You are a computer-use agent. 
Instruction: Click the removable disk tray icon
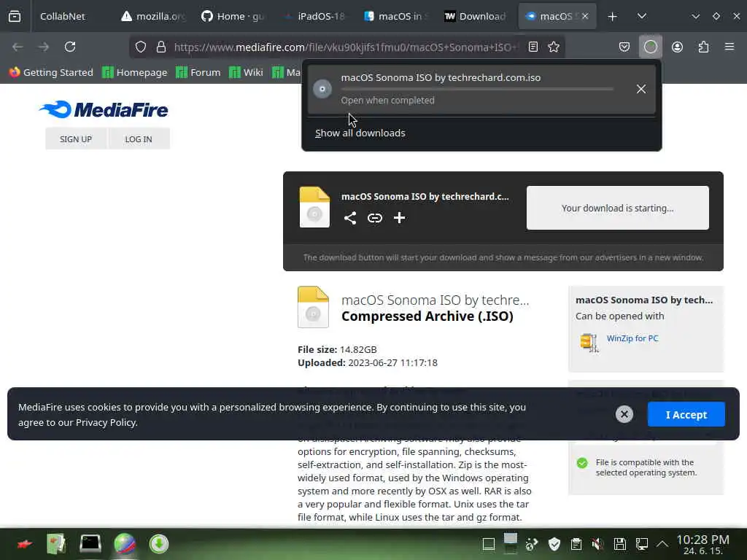click(619, 544)
